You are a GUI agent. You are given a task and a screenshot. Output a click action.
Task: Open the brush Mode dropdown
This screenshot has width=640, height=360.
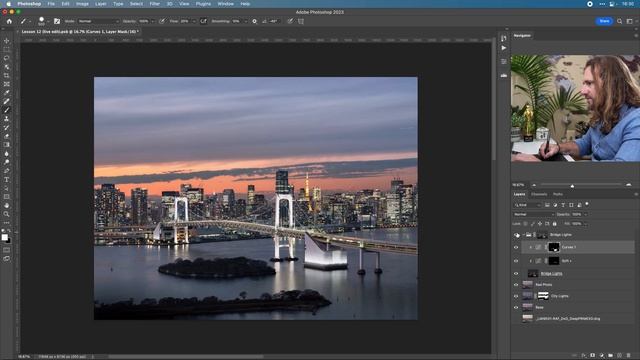[x=98, y=21]
